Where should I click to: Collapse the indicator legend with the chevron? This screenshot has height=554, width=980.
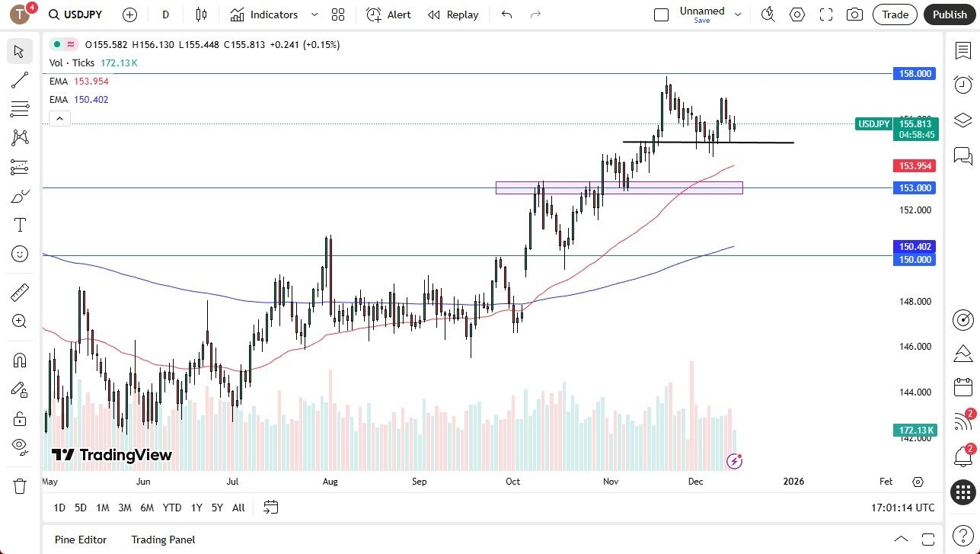pyautogui.click(x=59, y=118)
